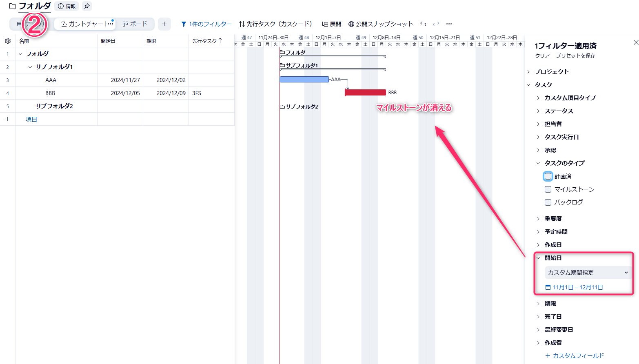Enable the 計画済 checkbox
The image size is (639, 364).
pos(548,176)
